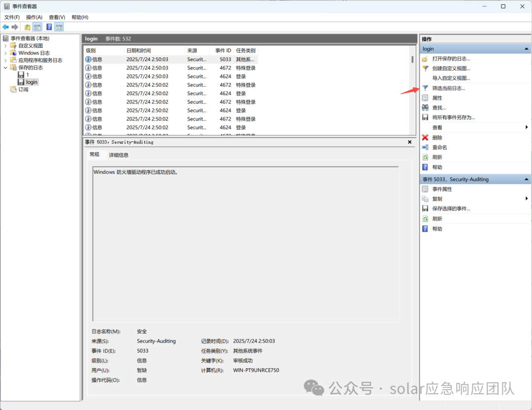This screenshot has width=532, height=410.
Task: Click the create custom view funnel icon
Action: click(425, 68)
